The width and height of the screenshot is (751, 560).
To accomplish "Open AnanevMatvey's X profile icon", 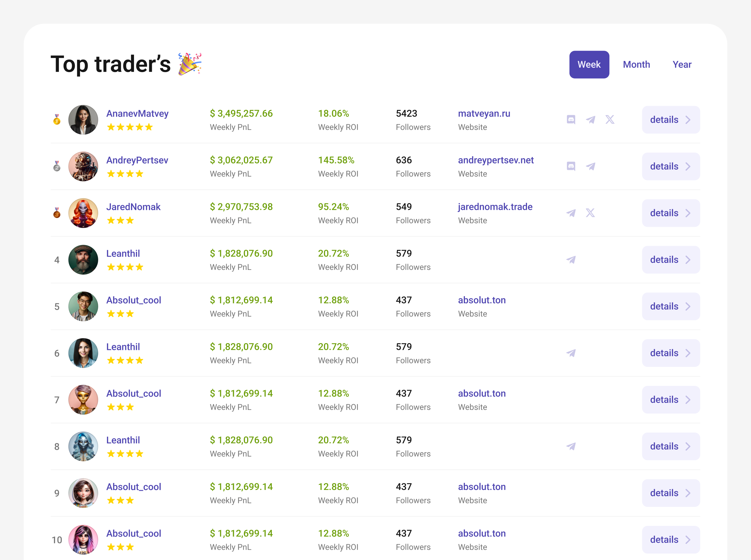I will coord(610,120).
